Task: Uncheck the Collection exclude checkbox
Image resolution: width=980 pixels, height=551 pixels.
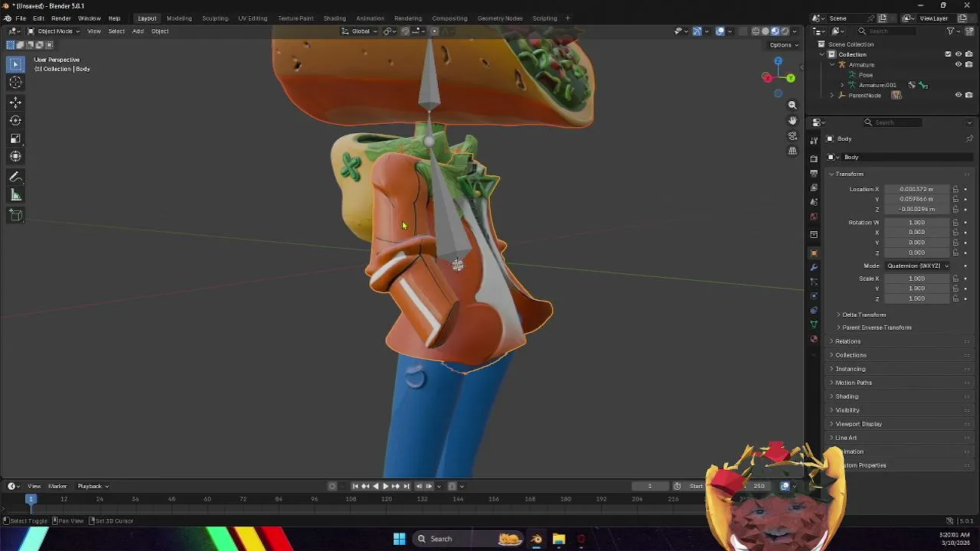Action: point(948,54)
